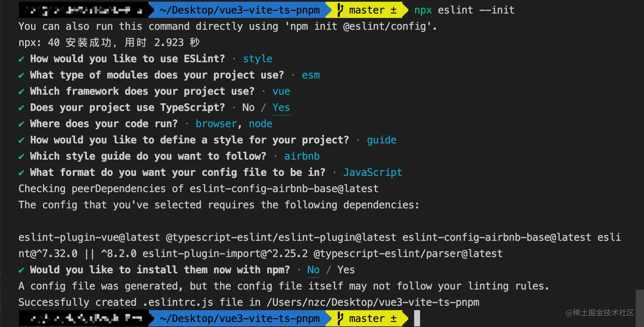Screen dimensions: 644x327
Task: Select "No" for the TypeScript question
Action: pyautogui.click(x=248, y=107)
